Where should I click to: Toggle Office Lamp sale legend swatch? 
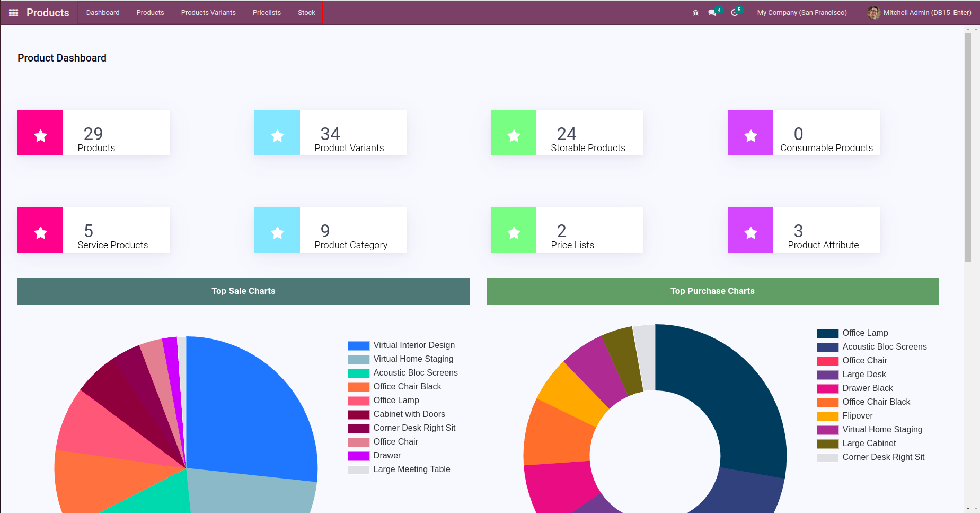click(x=358, y=401)
